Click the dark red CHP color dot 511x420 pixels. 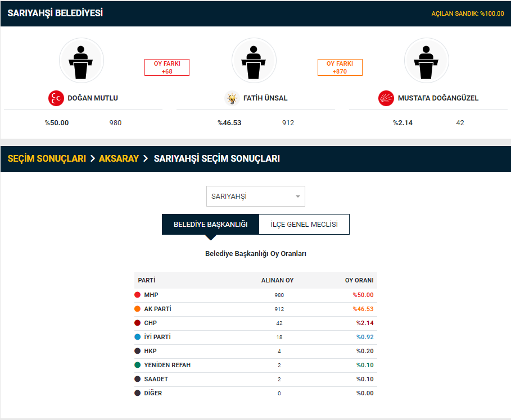point(138,323)
